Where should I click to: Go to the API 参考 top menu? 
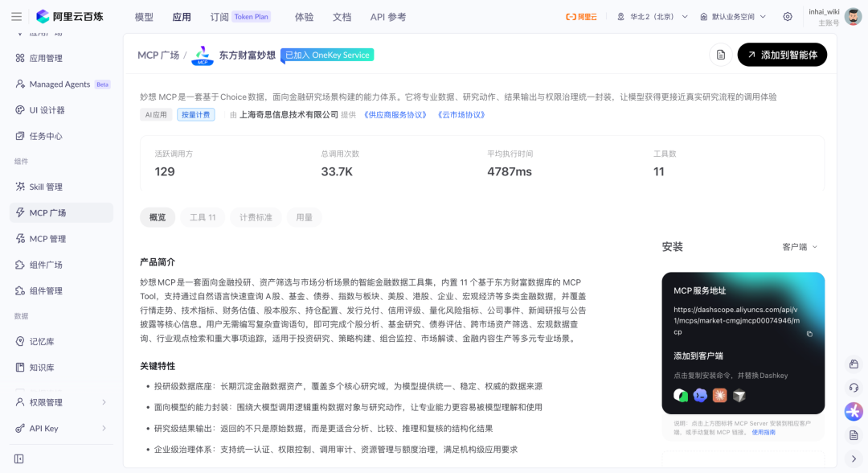[x=388, y=17]
